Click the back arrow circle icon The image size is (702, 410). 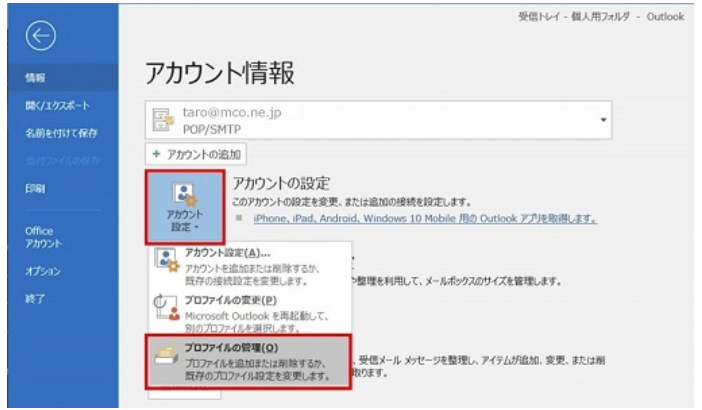coord(41,35)
